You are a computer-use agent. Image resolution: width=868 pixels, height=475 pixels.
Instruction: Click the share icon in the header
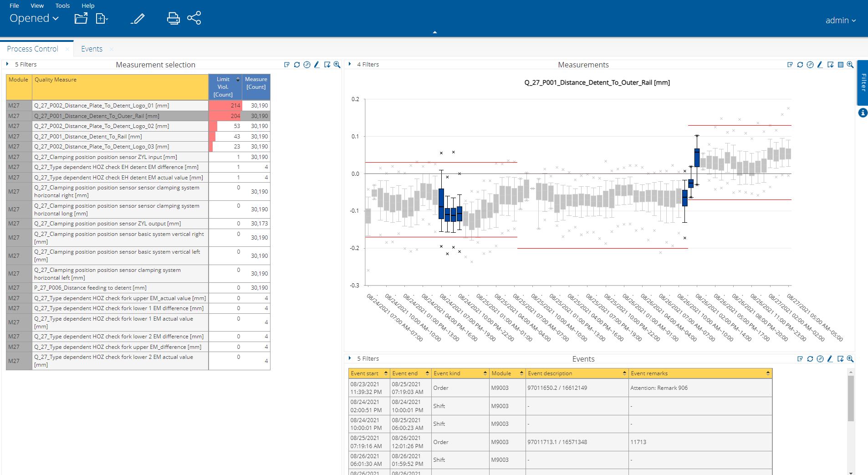(194, 18)
